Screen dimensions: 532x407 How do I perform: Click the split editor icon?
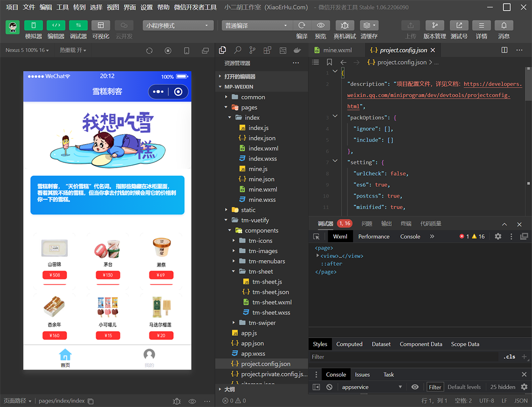(504, 50)
